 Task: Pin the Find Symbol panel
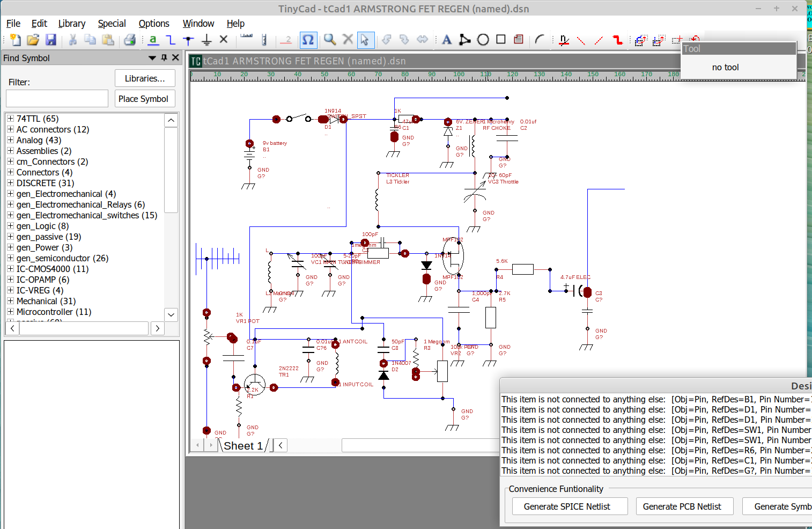(x=164, y=57)
